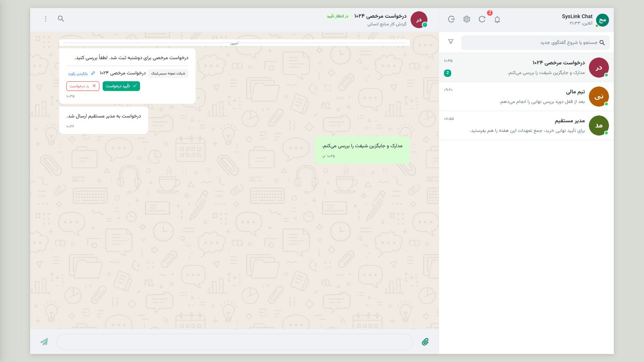The height and width of the screenshot is (362, 644).
Task: Click the unread count badge '2'
Action: (448, 73)
